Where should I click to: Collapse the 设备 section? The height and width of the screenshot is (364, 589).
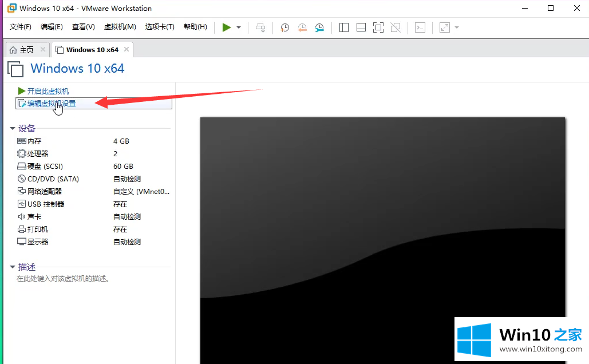pos(13,128)
